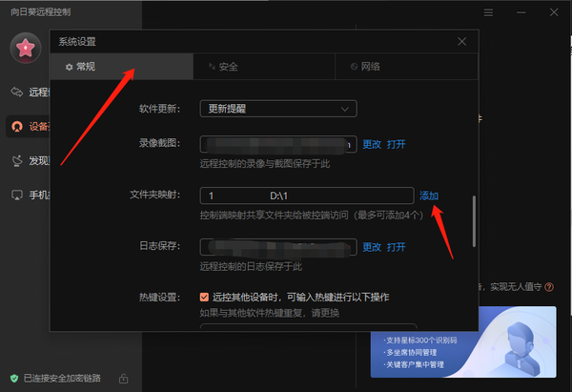Viewport: 572px width, 392px height.
Task: Switch to the 网络 settings tab
Action: 406,67
